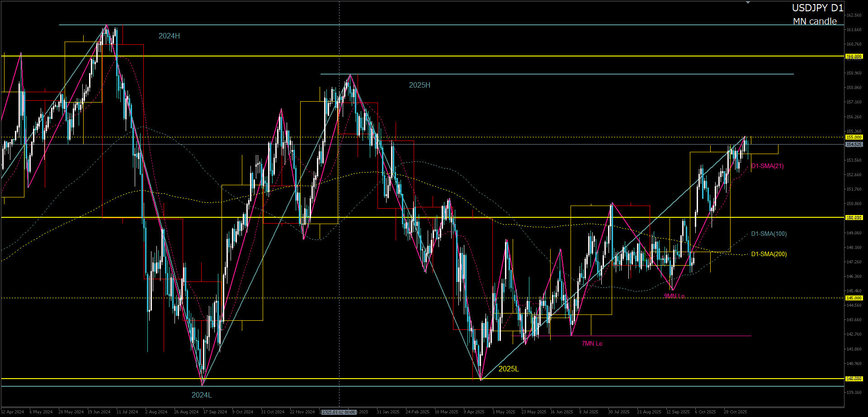Click the 7MN Lo annotation

click(592, 344)
